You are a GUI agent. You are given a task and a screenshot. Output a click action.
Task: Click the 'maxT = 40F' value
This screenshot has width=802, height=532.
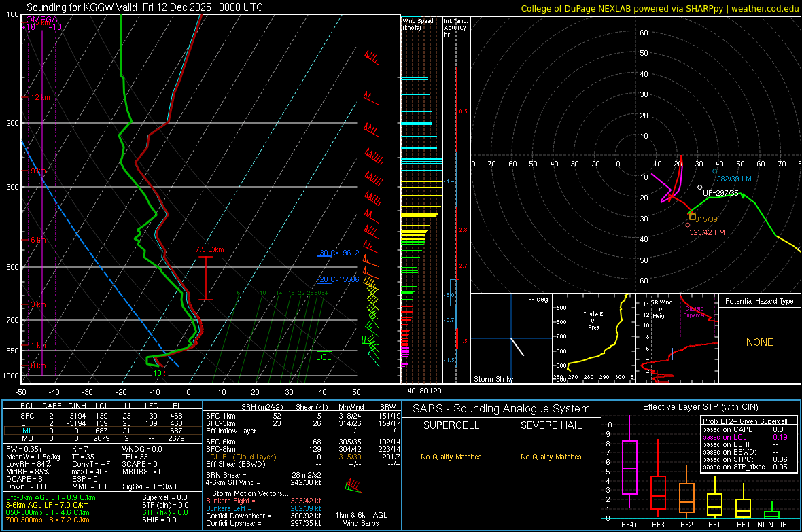point(90,472)
